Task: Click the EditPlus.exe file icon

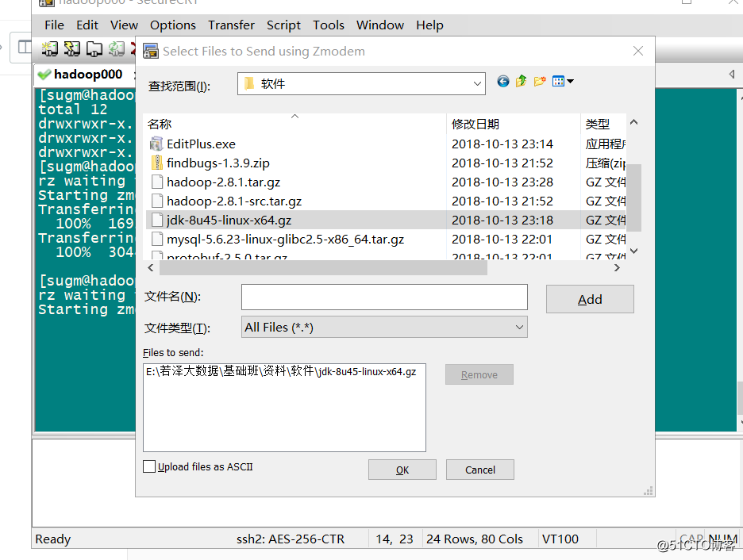Action: point(156,144)
